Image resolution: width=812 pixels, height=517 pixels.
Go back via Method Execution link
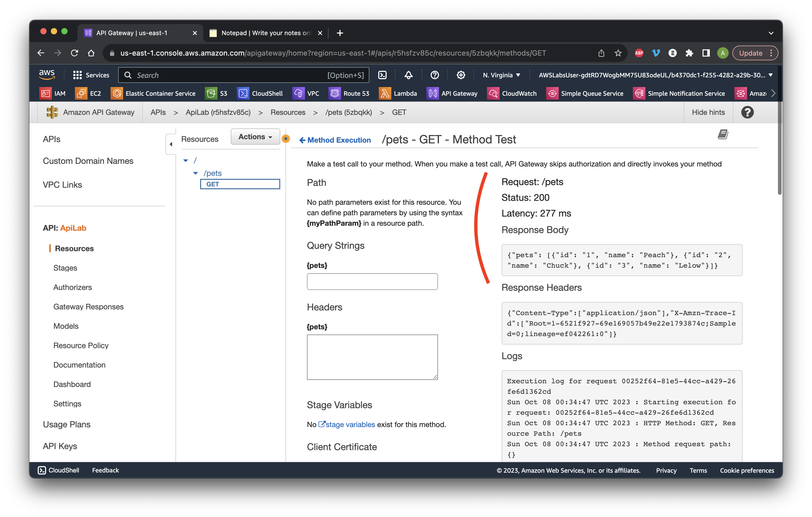pyautogui.click(x=335, y=140)
